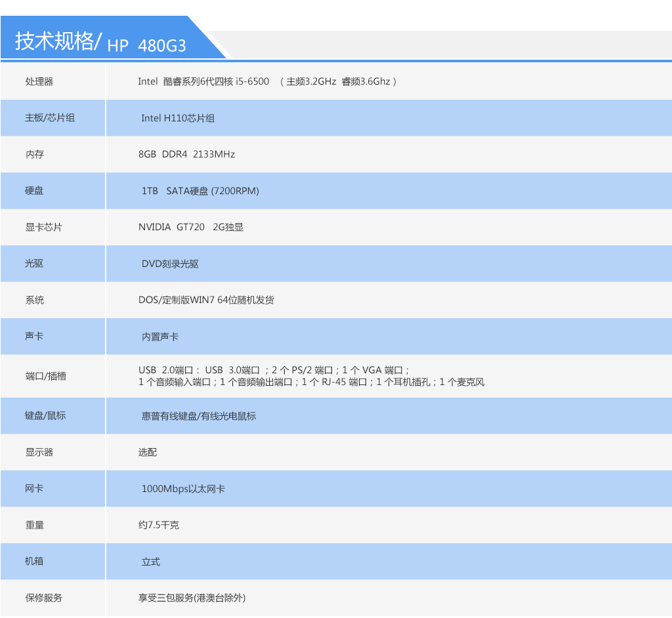Select the 内存 row label

click(35, 154)
